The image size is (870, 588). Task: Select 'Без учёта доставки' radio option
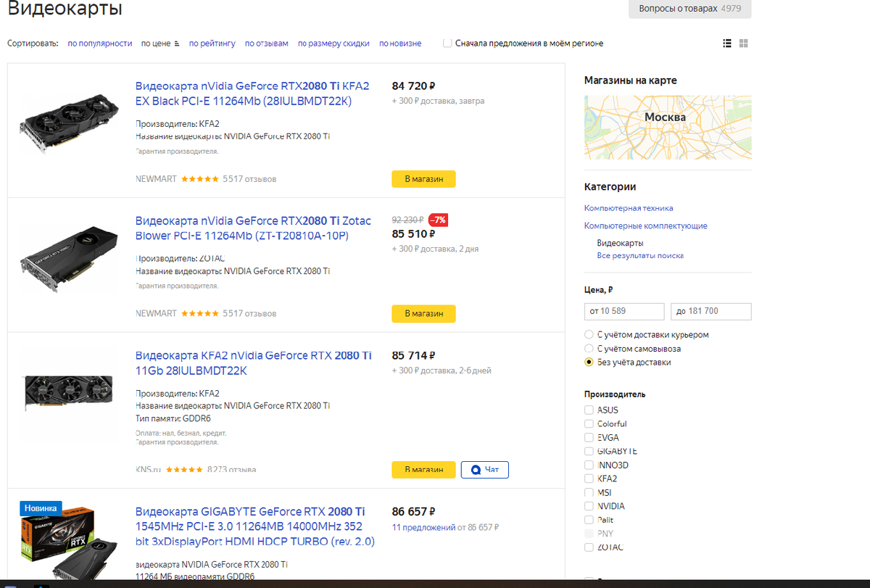[x=589, y=363]
